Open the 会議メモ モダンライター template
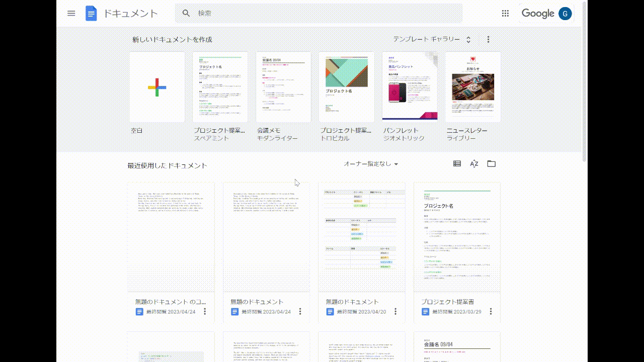This screenshot has width=644, height=362. coord(283,87)
